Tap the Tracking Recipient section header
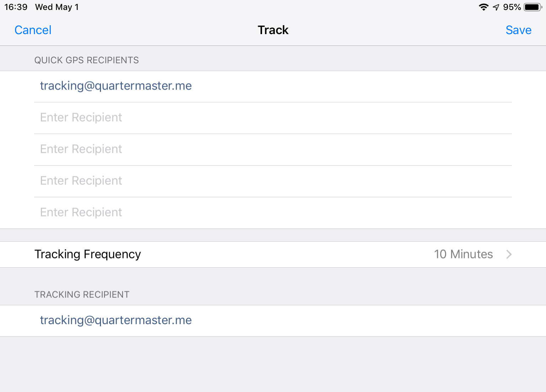The width and height of the screenshot is (546, 392). [82, 295]
